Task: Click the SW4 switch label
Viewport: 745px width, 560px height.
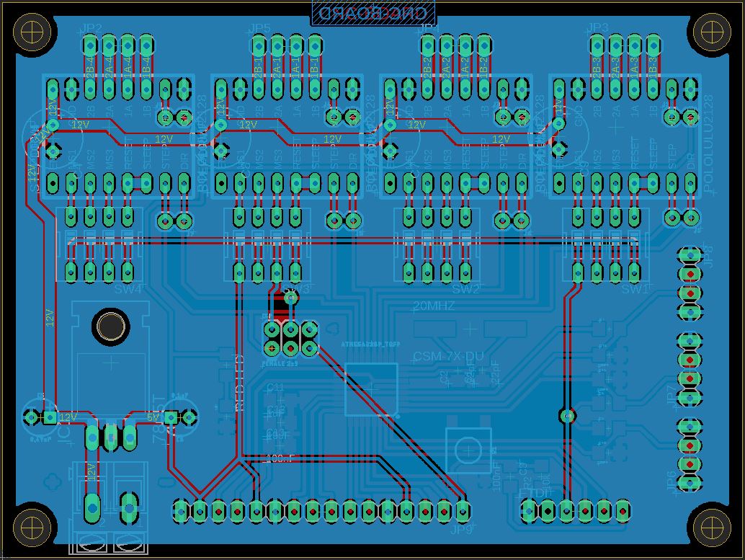Action: pyautogui.click(x=128, y=289)
